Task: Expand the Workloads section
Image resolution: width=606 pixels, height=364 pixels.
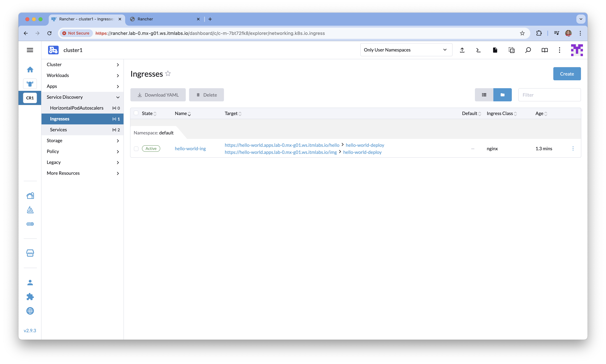Action: coord(83,75)
